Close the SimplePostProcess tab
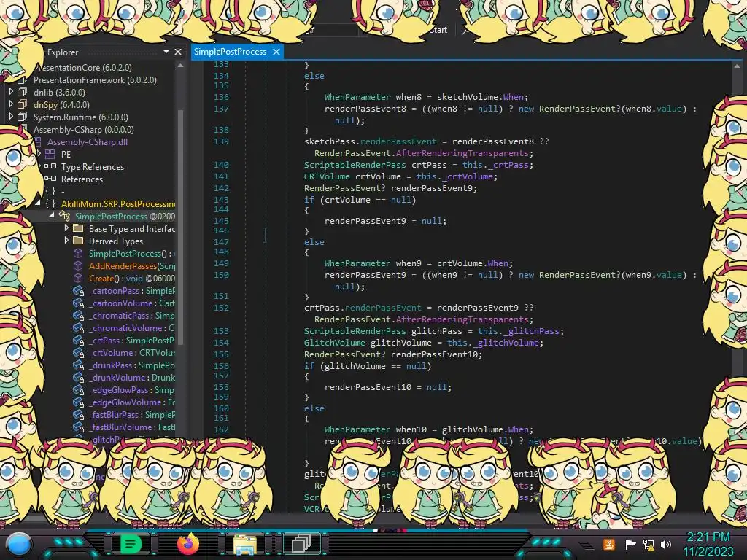747x560 pixels. coord(276,52)
